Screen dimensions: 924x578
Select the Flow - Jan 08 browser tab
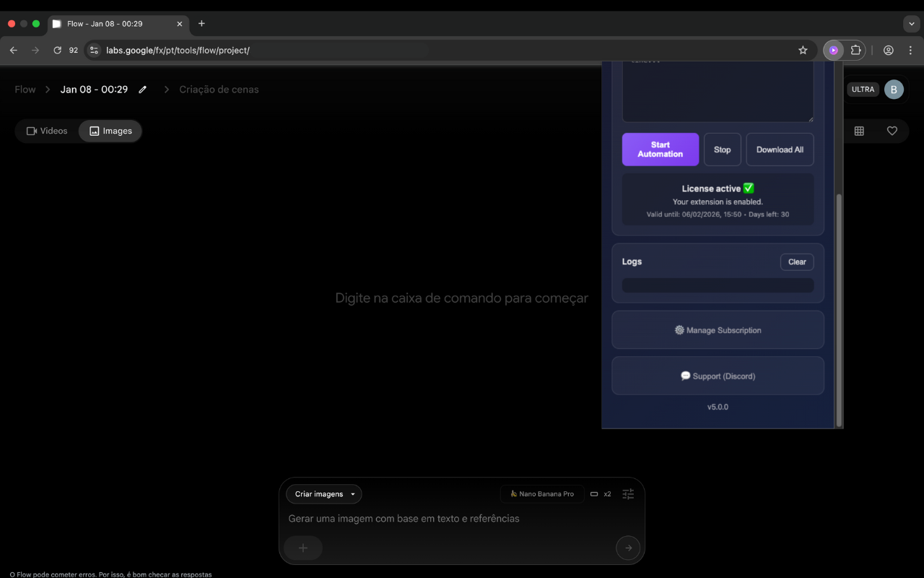click(x=119, y=24)
